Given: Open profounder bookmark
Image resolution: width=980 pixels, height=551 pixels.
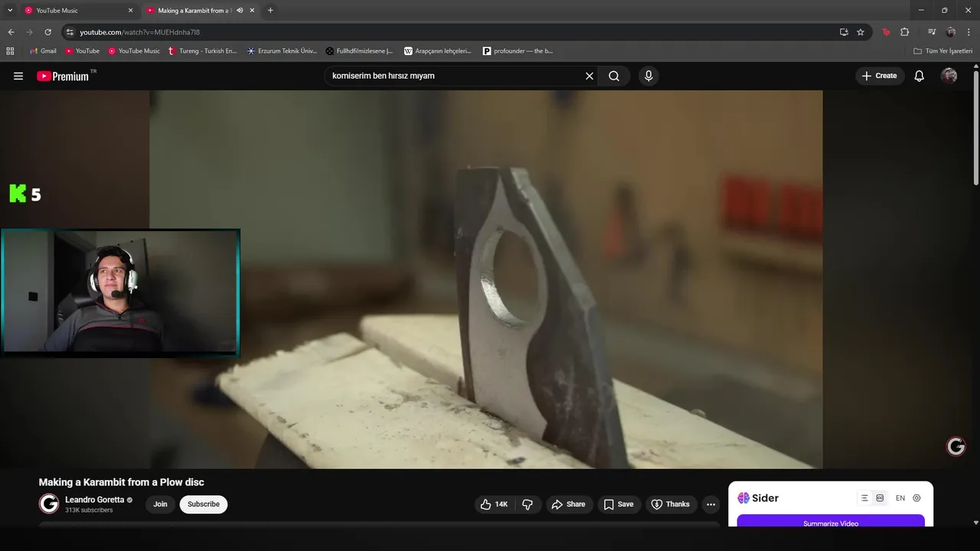Looking at the screenshot, I should 518,51.
